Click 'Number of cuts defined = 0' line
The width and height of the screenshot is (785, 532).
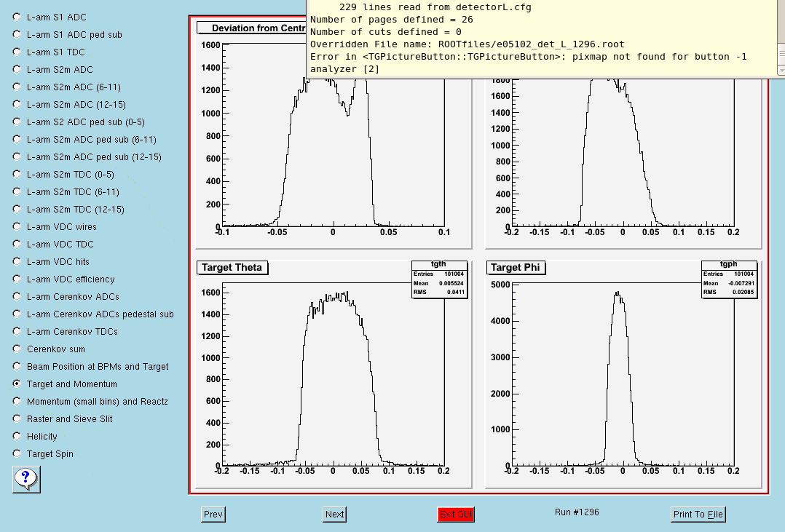click(385, 32)
